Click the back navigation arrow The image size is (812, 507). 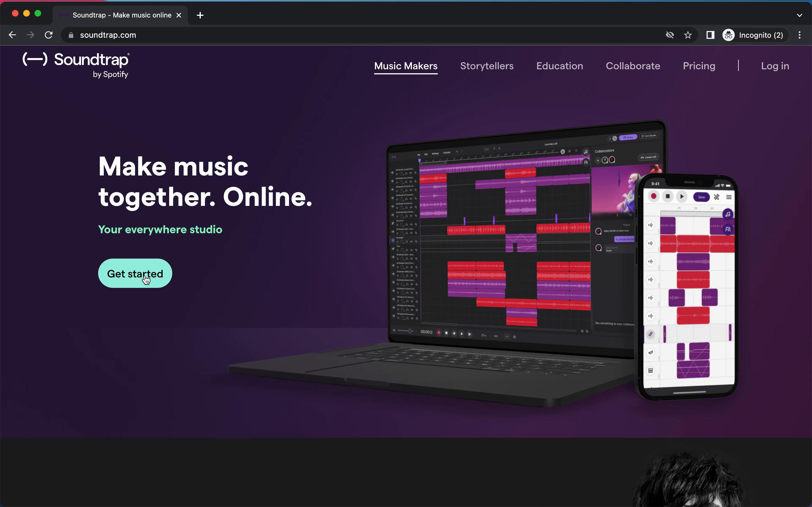[x=13, y=35]
